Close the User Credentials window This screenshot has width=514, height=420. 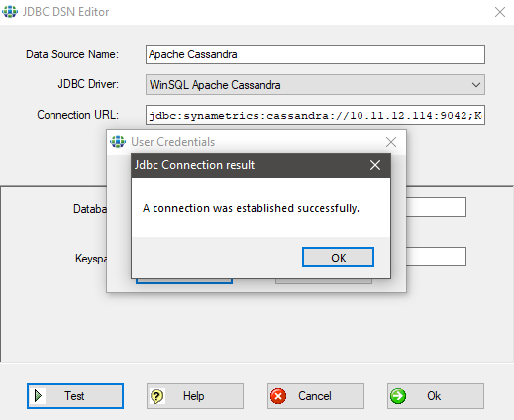point(391,142)
